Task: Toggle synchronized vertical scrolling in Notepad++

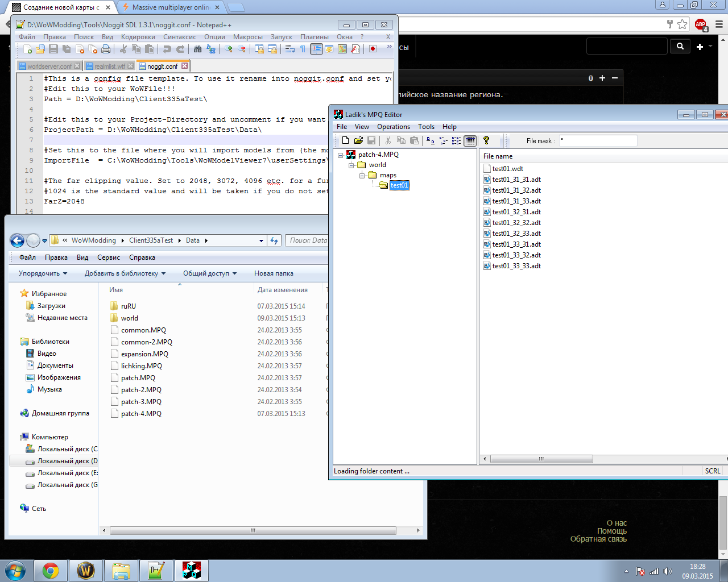Action: (259, 49)
